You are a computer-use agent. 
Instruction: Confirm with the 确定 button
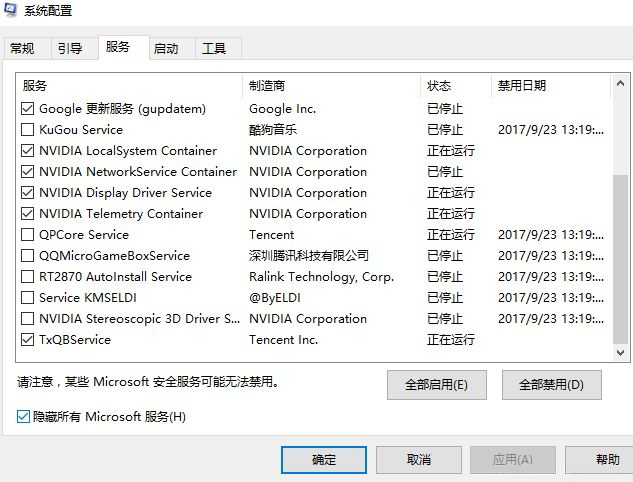point(324,459)
